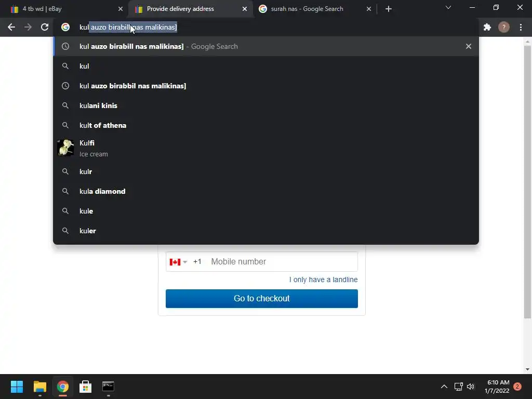Remove the 'birabill nas malikinas' history suggestion

tap(469, 46)
